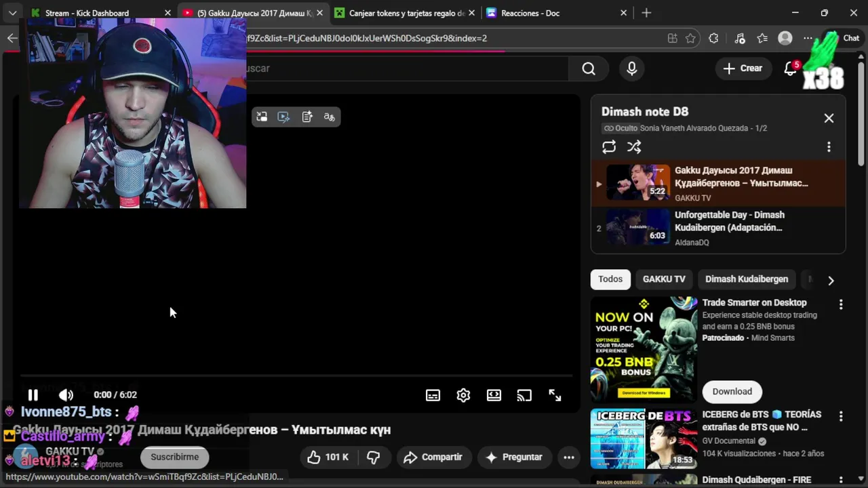Viewport: 868px width, 488px height.
Task: Toggle subtitles on the video player
Action: (433, 396)
